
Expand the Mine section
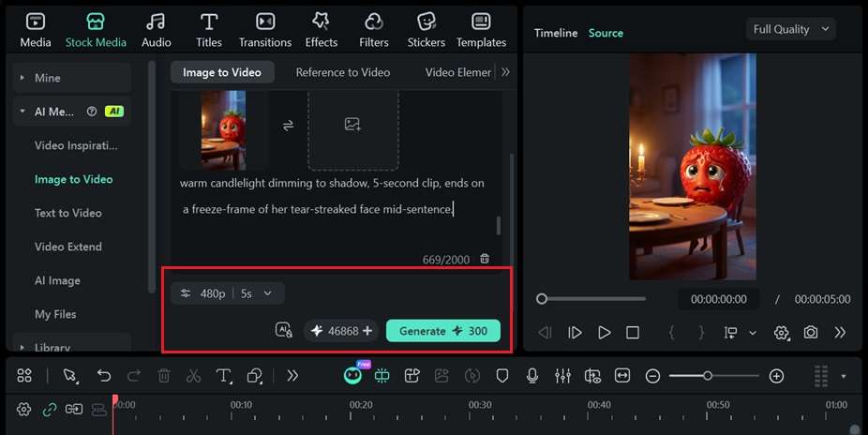(22, 78)
